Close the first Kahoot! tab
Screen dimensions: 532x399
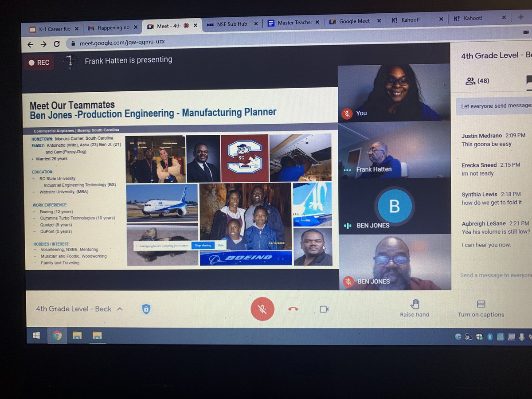441,19
